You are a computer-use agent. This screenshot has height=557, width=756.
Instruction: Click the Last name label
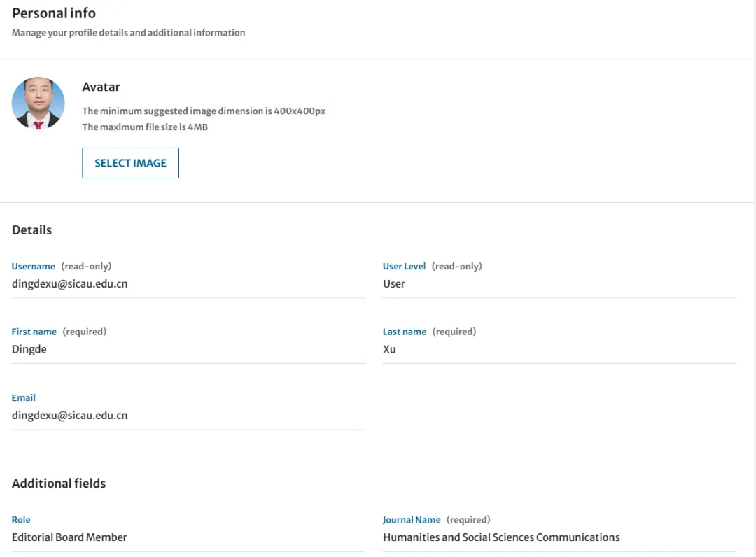(404, 332)
